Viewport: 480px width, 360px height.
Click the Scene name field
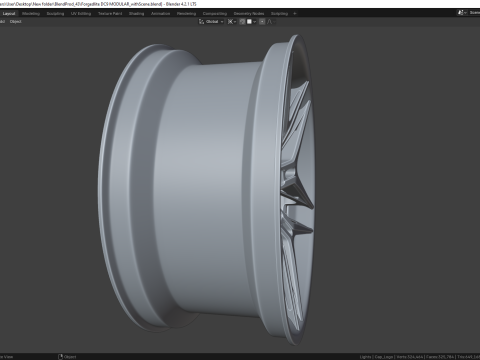(474, 13)
